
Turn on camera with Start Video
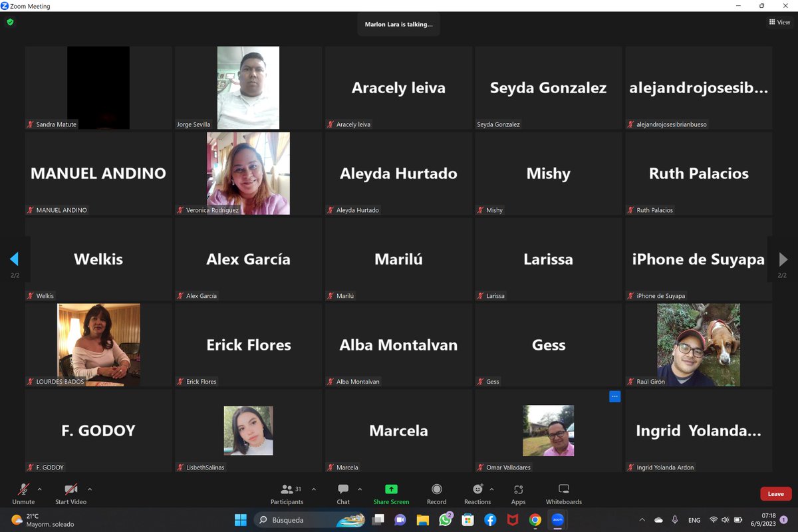click(70, 493)
